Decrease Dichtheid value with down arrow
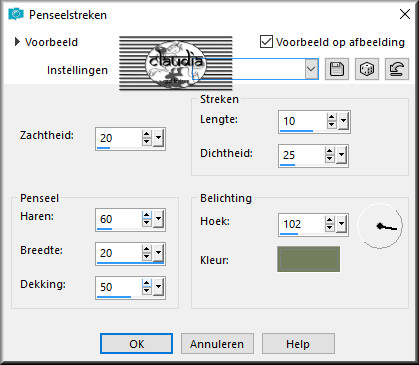Screen dimensions: 419x365 point(330,159)
